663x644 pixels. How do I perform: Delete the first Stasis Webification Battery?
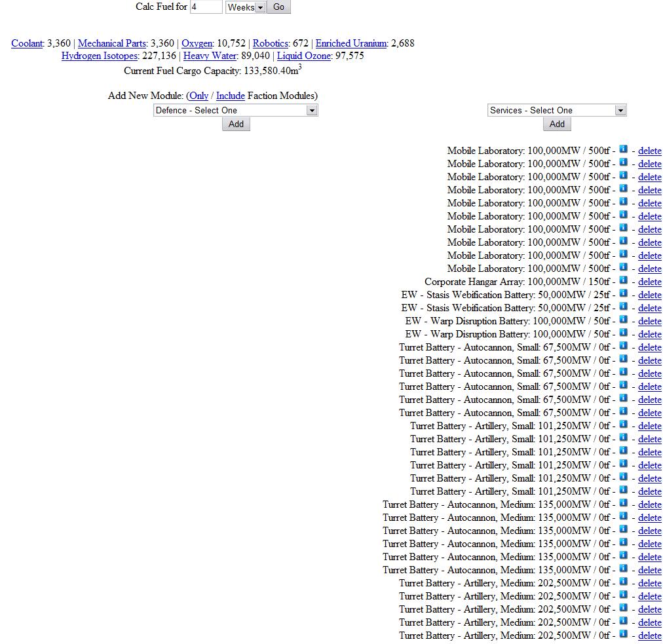point(649,295)
